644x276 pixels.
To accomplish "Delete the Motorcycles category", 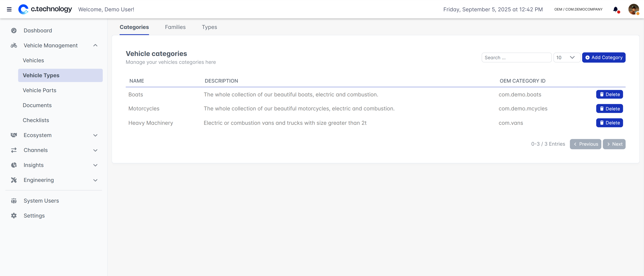I will click(x=609, y=109).
